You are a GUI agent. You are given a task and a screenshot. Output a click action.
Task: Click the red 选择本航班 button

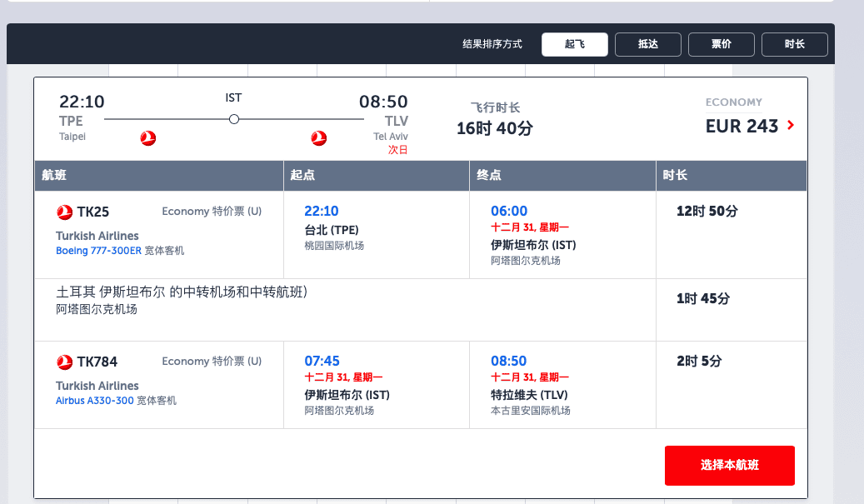tap(730, 466)
